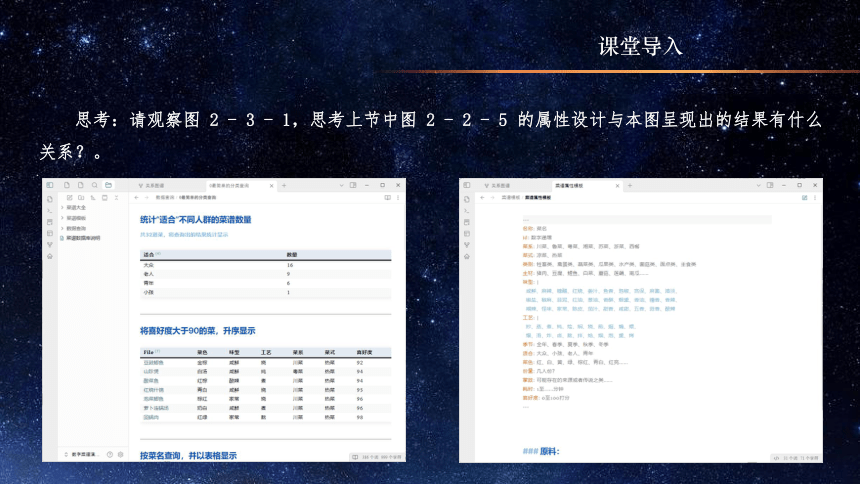Click the 喜好度 column header
The height and width of the screenshot is (484, 860).
pos(364,352)
